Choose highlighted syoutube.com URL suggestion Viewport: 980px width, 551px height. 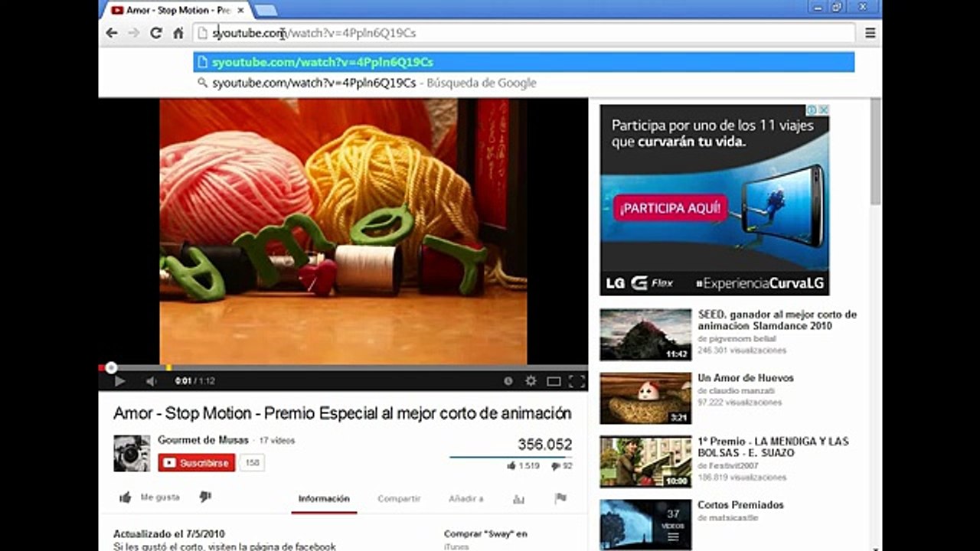pyautogui.click(x=524, y=62)
